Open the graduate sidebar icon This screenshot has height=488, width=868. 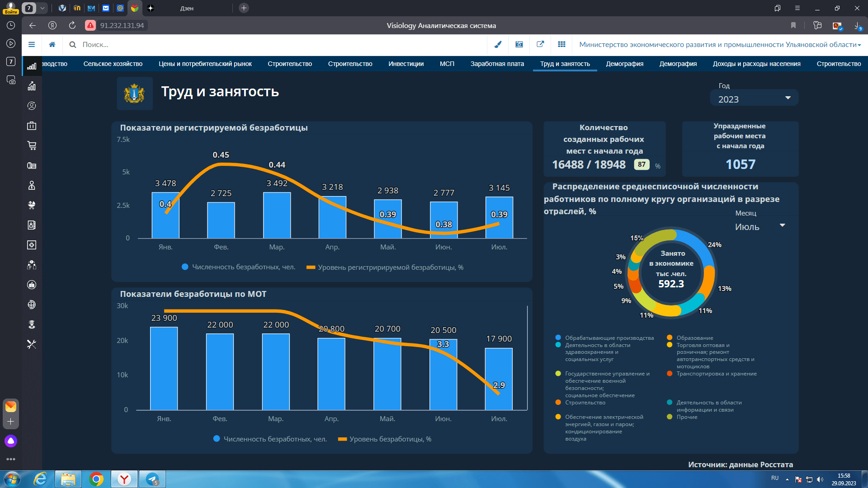32,324
